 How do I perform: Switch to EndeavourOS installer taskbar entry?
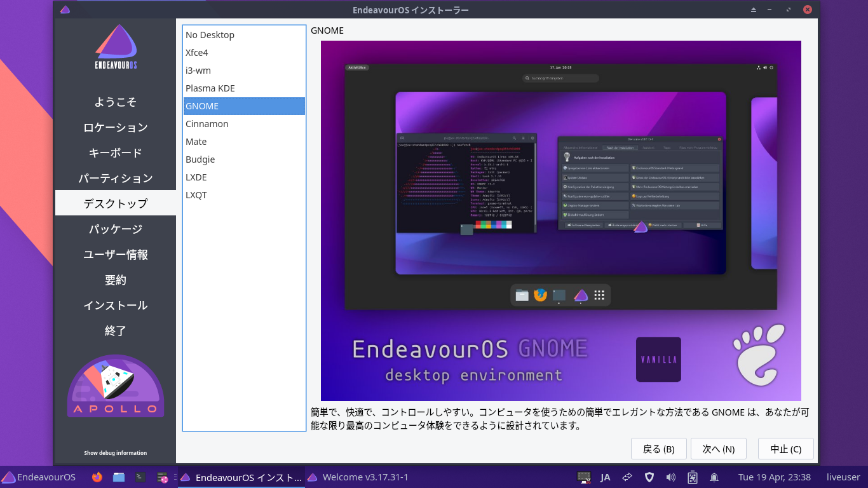coord(241,477)
